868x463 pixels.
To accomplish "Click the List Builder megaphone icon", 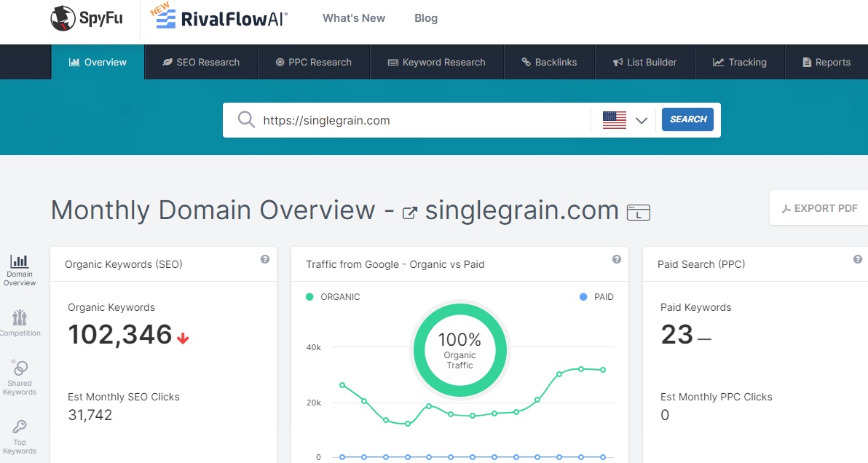I will point(618,63).
